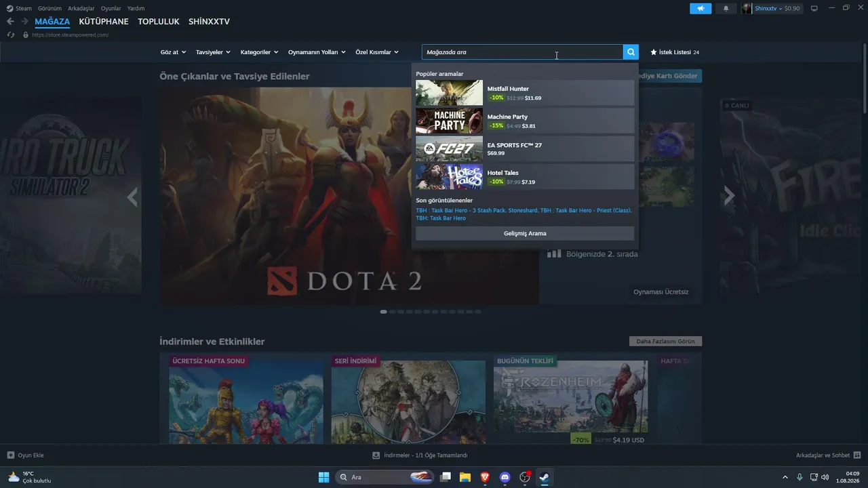Select EA SPORTS FC 27 search suggestion
Image resolution: width=868 pixels, height=488 pixels.
(x=525, y=149)
